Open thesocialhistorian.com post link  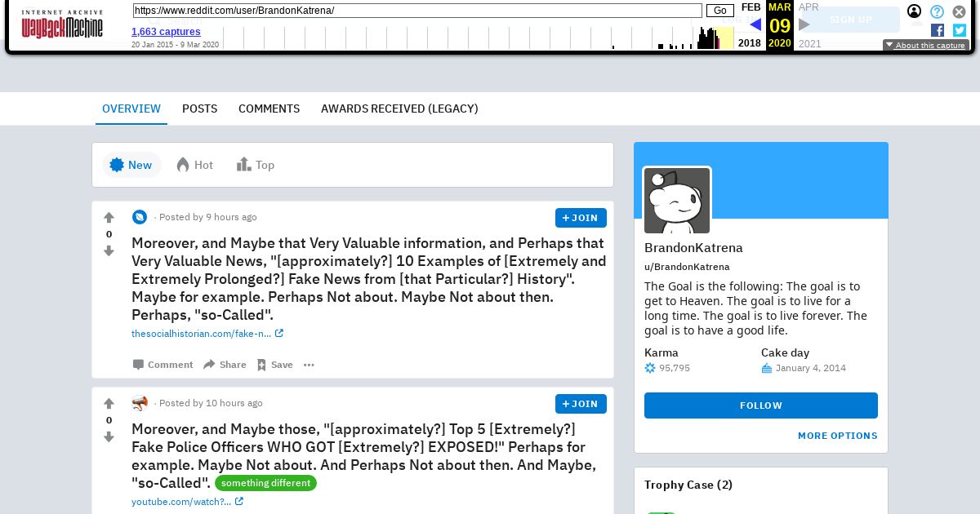[x=207, y=334]
